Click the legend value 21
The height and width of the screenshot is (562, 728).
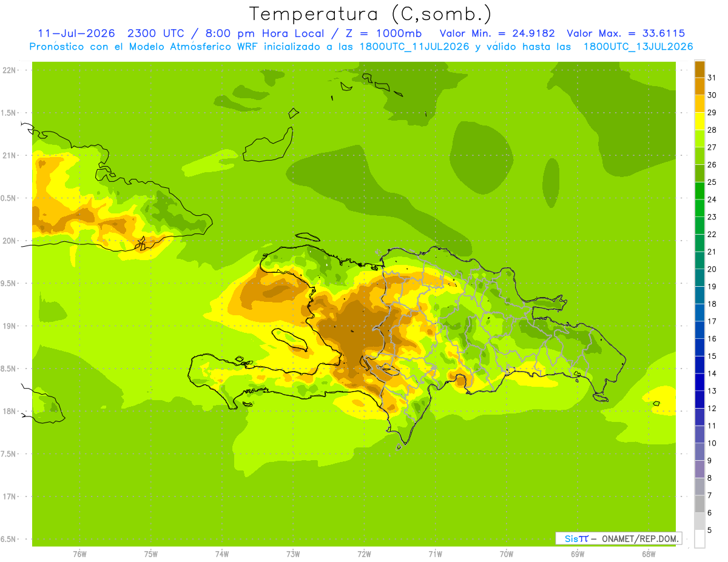coord(712,252)
